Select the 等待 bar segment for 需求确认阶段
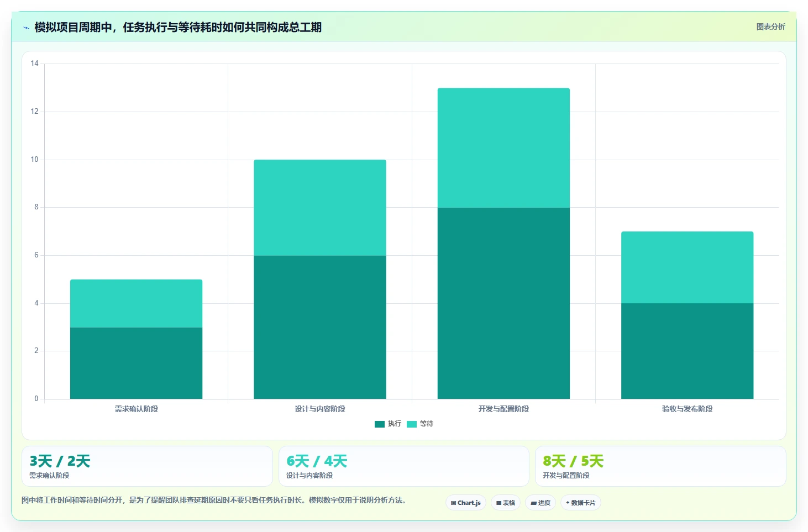The image size is (808, 532). [x=136, y=303]
